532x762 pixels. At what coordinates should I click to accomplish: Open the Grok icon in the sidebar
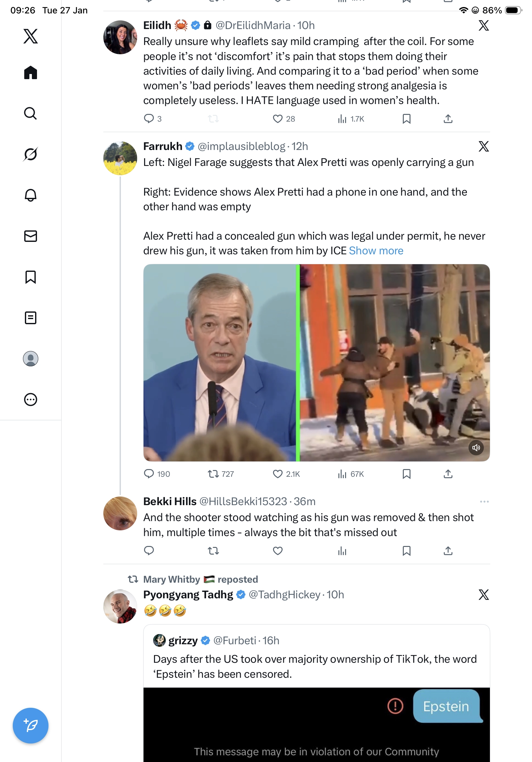pyautogui.click(x=31, y=154)
